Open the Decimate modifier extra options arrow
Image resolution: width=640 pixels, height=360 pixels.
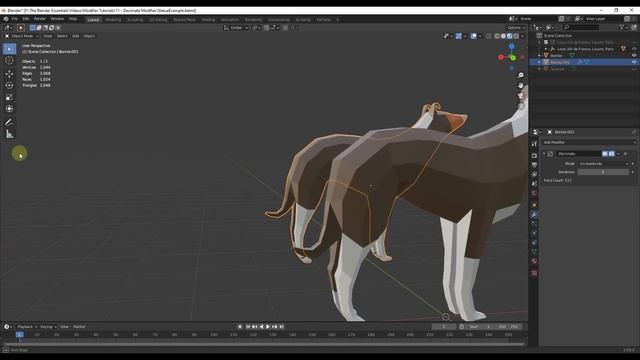tap(618, 154)
